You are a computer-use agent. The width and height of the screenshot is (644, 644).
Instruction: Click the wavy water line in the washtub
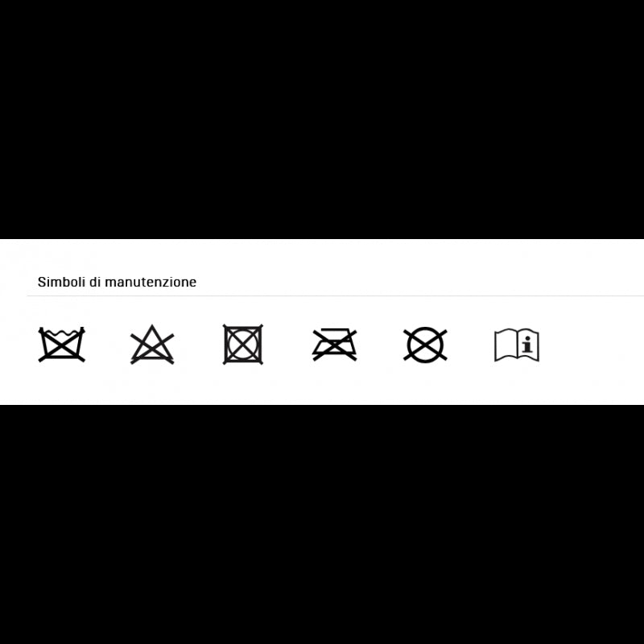pyautogui.click(x=62, y=332)
